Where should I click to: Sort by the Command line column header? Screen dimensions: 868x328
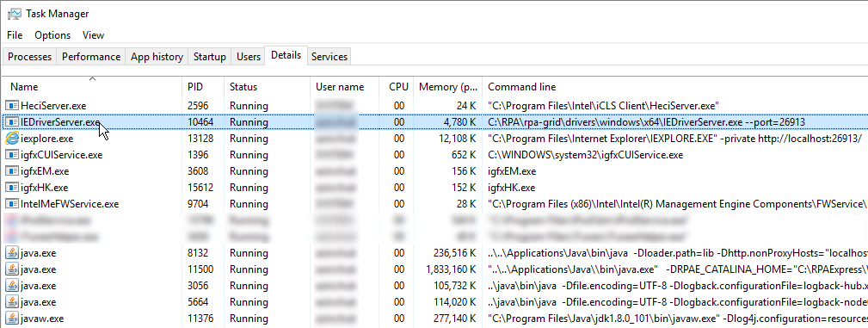[674, 87]
